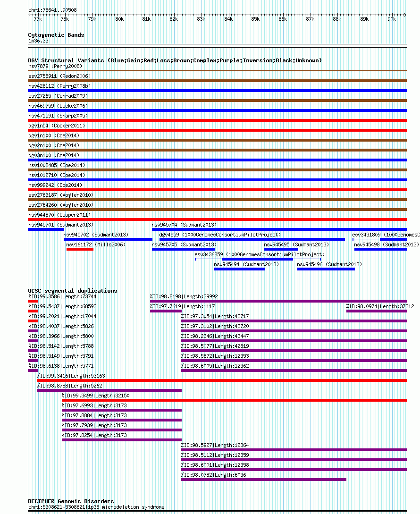Image resolution: width=420 pixels, height=514 pixels.
Task: Select variant dgv1n54 (Cooper2011)
Action: point(57,126)
